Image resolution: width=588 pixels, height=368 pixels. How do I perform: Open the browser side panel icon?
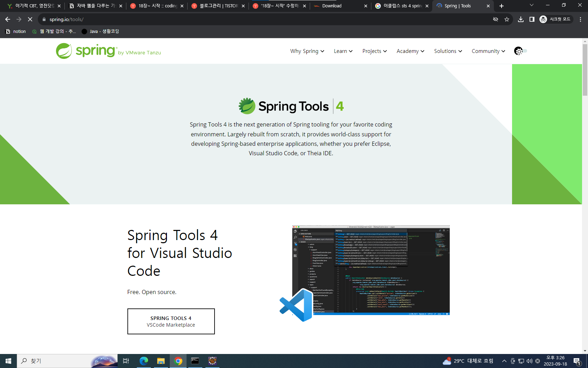coord(532,19)
